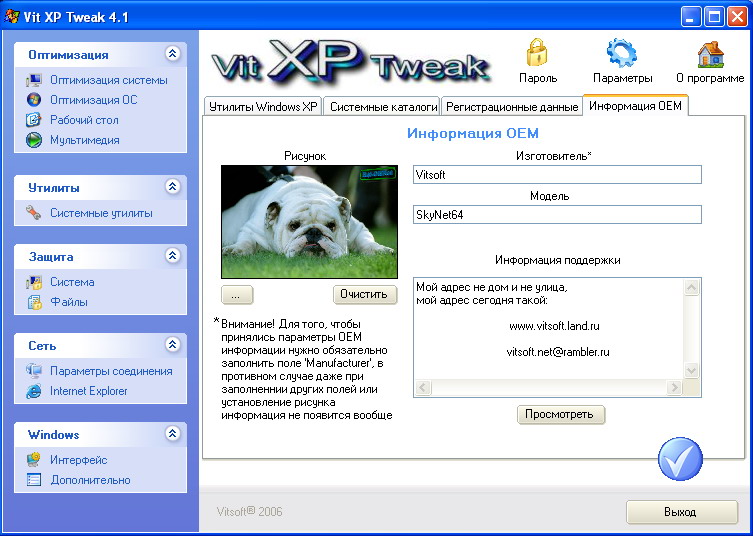Click the Очистить button
The width and height of the screenshot is (753, 536).
365,295
